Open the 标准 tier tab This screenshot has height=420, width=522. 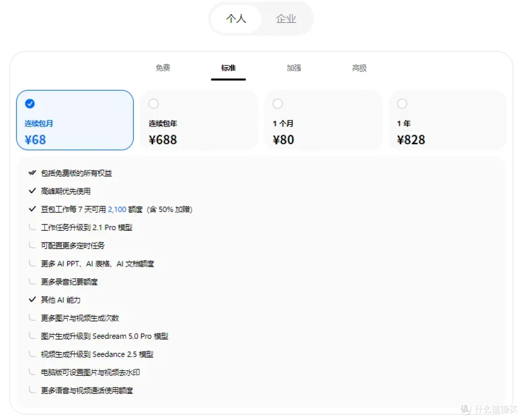click(228, 68)
